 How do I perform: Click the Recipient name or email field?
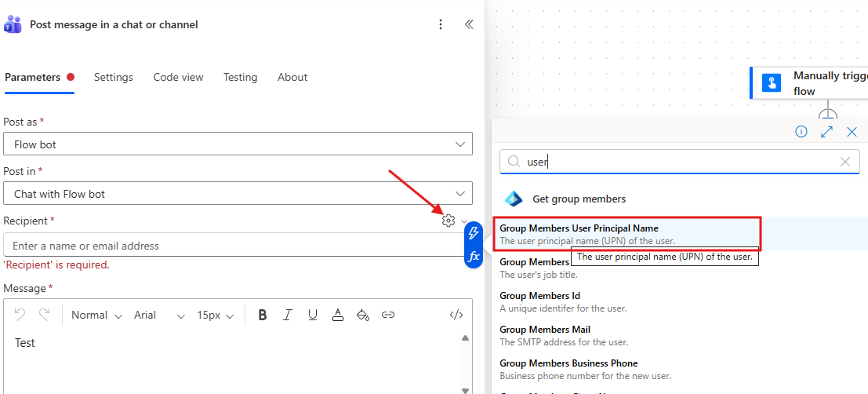[233, 246]
